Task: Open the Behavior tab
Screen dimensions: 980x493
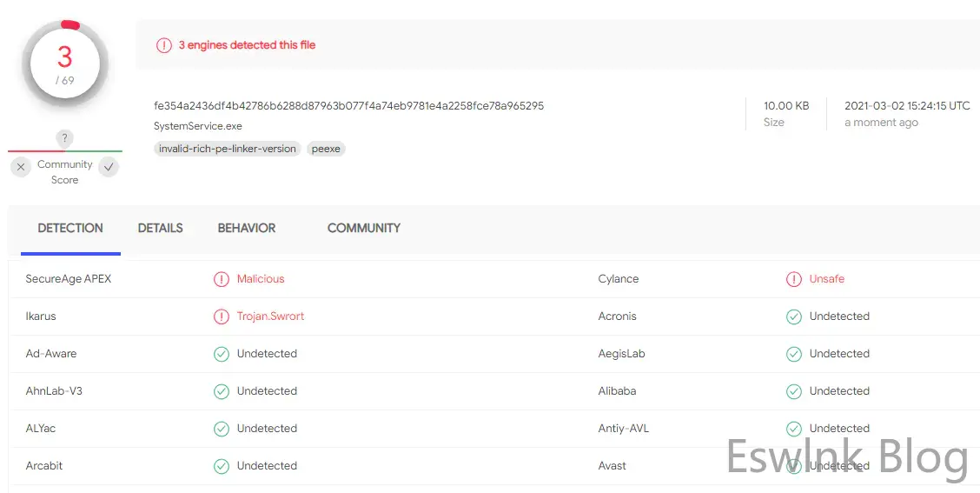Action: click(247, 228)
